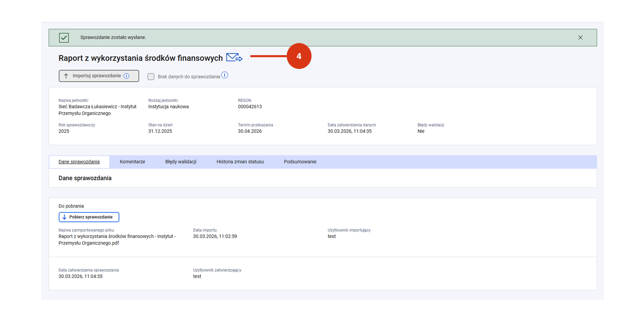Open the 'Błędy walidacji' tab
Viewport: 644px width, 335px height.
pyautogui.click(x=181, y=162)
